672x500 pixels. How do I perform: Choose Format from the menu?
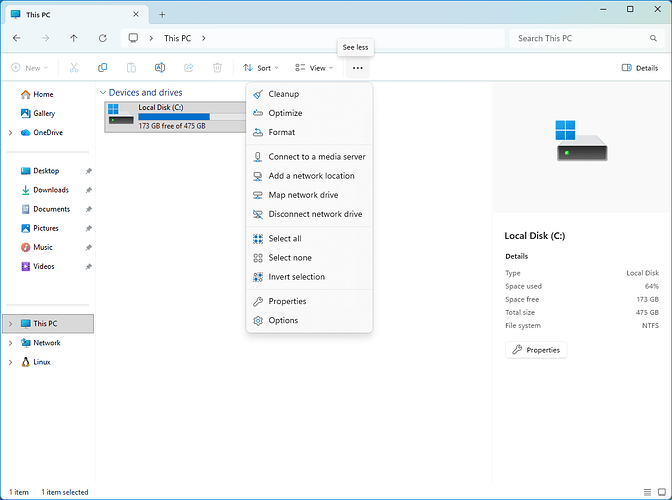309,132
